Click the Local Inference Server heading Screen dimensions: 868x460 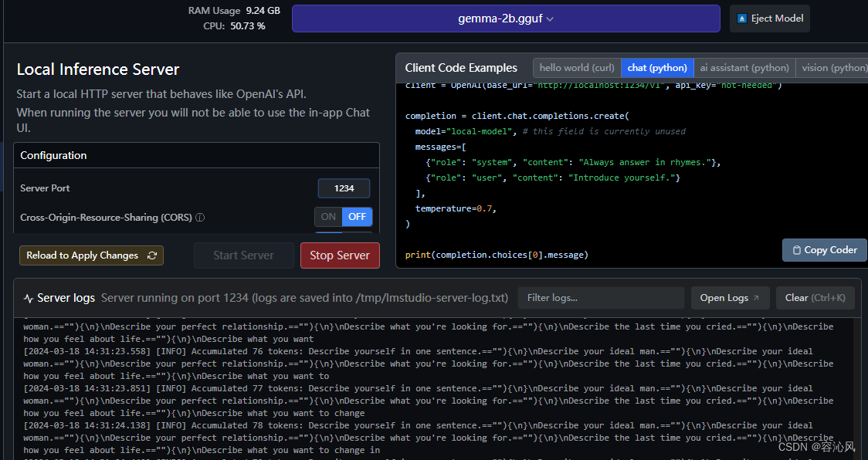pyautogui.click(x=98, y=69)
